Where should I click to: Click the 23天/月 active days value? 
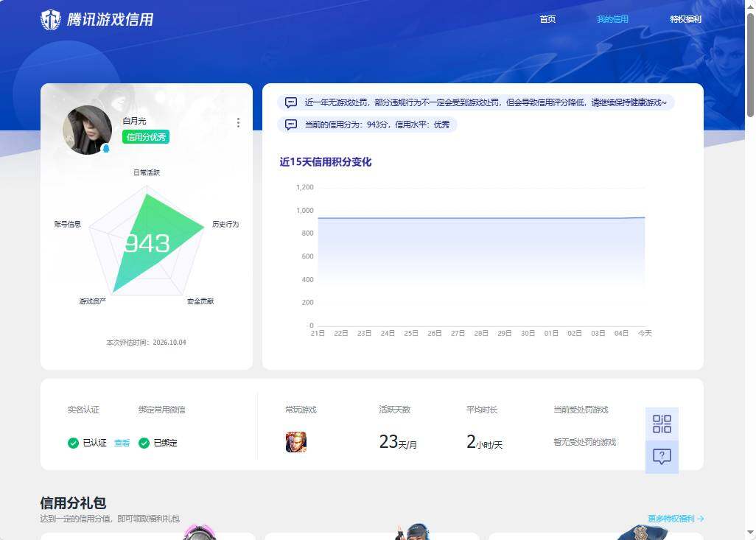pos(398,441)
